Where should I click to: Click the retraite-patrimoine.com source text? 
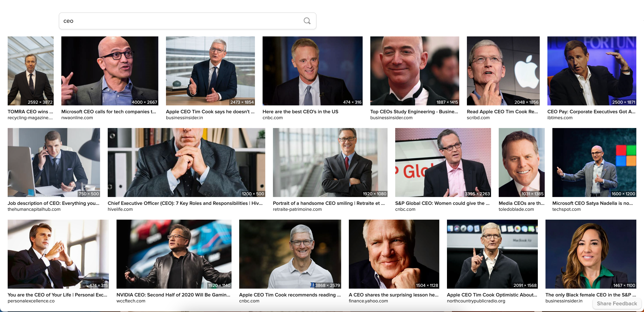click(x=297, y=209)
